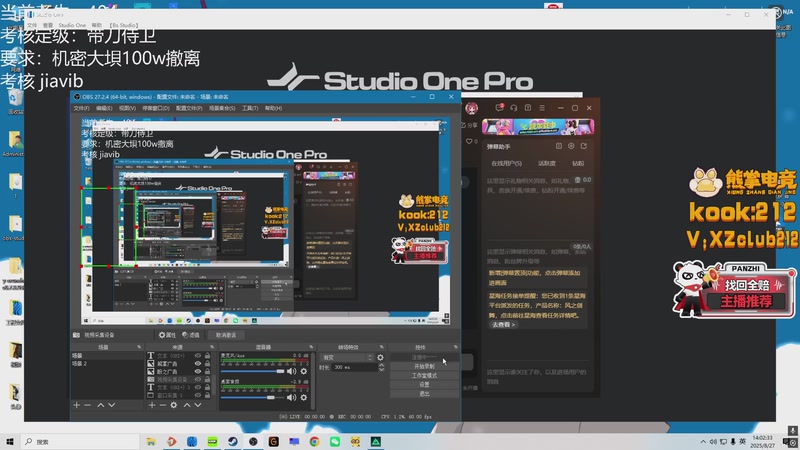
Task: Click the settings circle icon in the 弹幕助手 header
Action: coord(571,146)
